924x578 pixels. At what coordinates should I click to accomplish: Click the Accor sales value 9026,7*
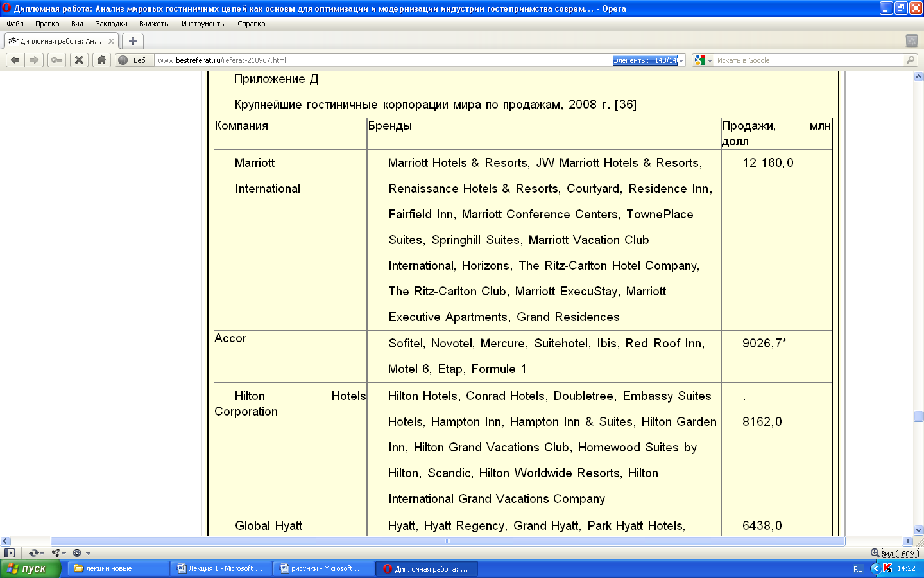coord(764,344)
